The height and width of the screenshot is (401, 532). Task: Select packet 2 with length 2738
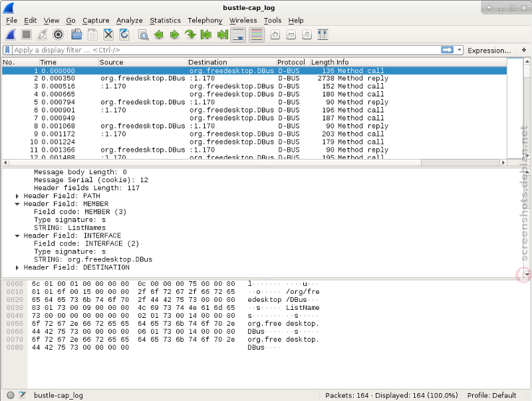[x=255, y=78]
